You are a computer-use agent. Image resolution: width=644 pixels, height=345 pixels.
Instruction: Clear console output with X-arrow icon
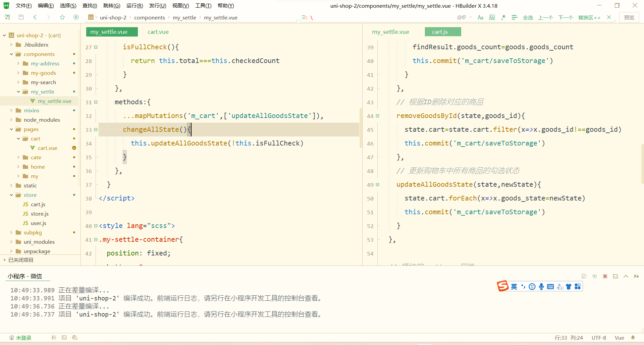[636, 276]
